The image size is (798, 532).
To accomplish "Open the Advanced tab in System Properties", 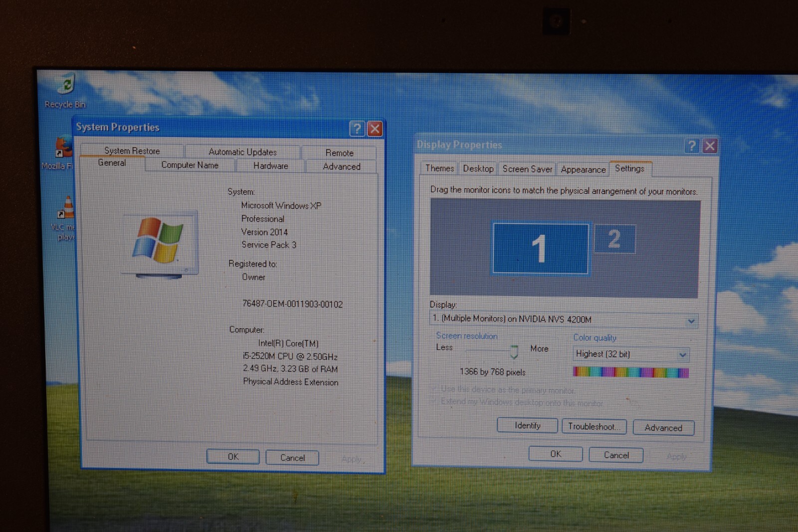I will (341, 167).
